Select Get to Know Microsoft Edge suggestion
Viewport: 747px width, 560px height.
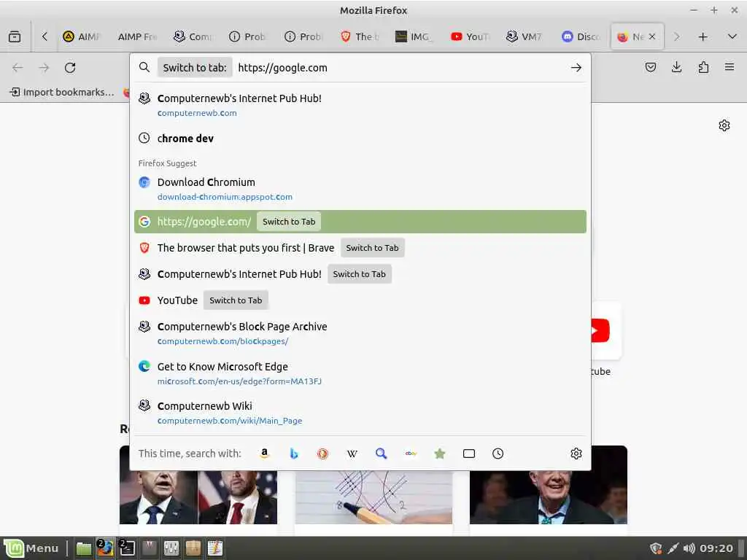tap(360, 373)
